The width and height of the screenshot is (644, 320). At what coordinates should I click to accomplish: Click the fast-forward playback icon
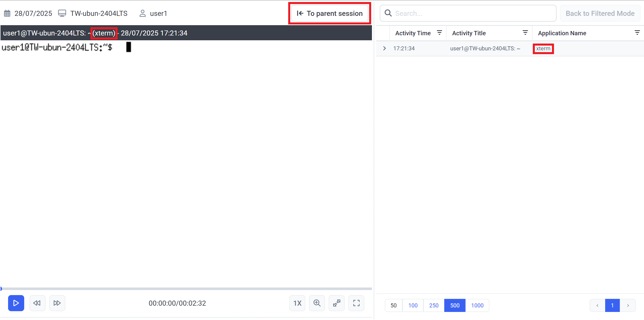(57, 303)
